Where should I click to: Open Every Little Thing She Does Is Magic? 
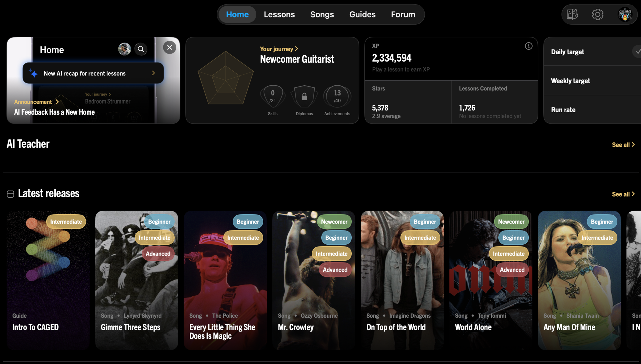click(x=225, y=280)
